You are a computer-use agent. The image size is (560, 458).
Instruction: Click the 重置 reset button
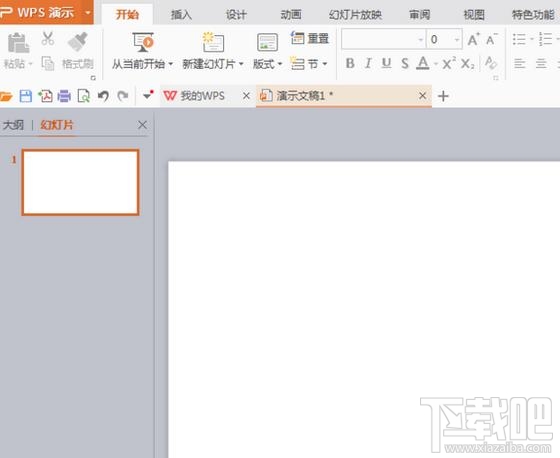point(310,38)
